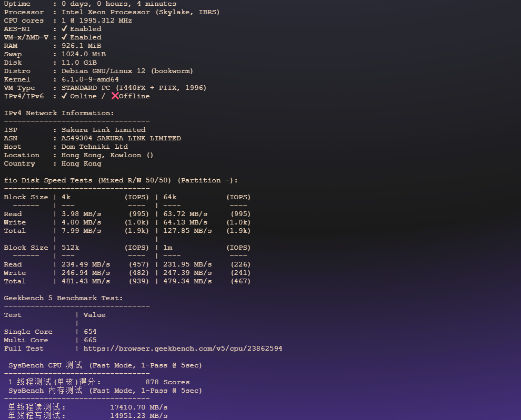Click the red X next to Offline
Screen dimensions: 521x420
pyautogui.click(x=115, y=96)
